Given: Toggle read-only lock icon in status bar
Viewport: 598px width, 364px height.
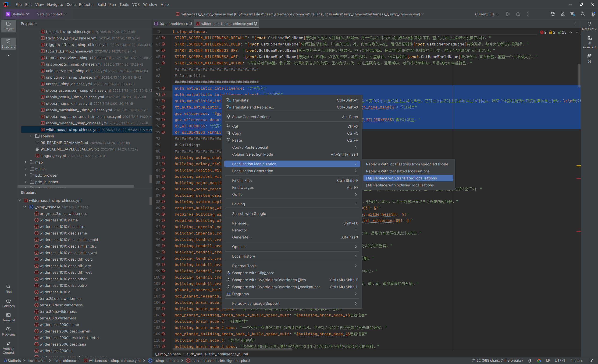Looking at the screenshot, I should tap(591, 360).
